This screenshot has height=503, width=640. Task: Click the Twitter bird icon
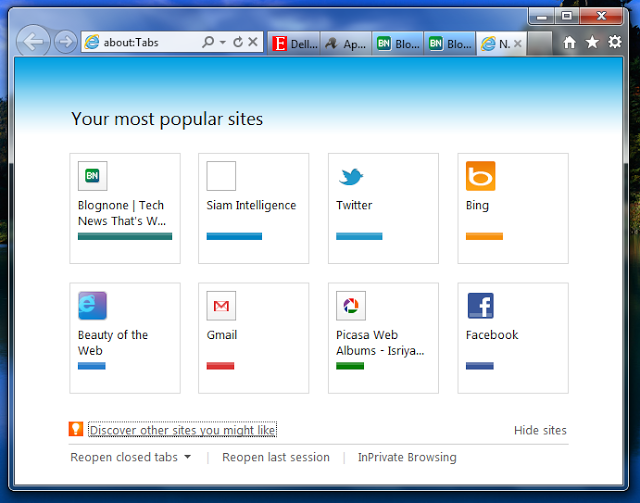(351, 176)
